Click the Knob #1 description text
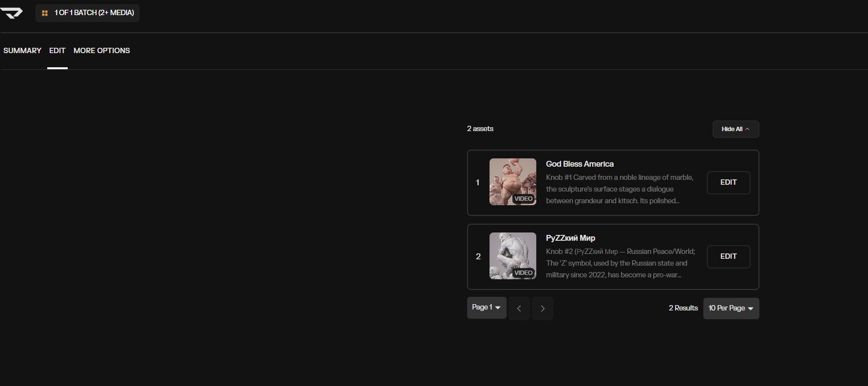Screen dimensions: 868x386 point(620,189)
